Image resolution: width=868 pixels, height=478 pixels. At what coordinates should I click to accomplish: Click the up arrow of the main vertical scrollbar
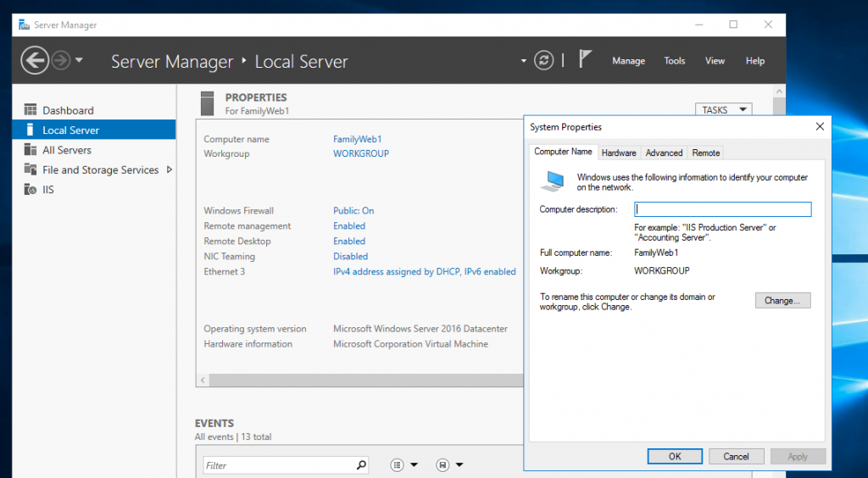click(779, 92)
